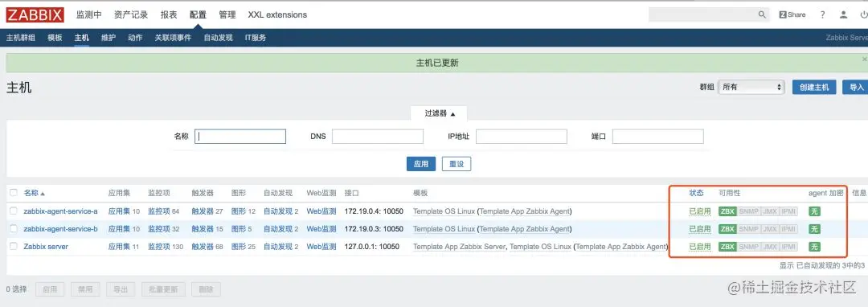Open the 报表 menu

click(169, 15)
